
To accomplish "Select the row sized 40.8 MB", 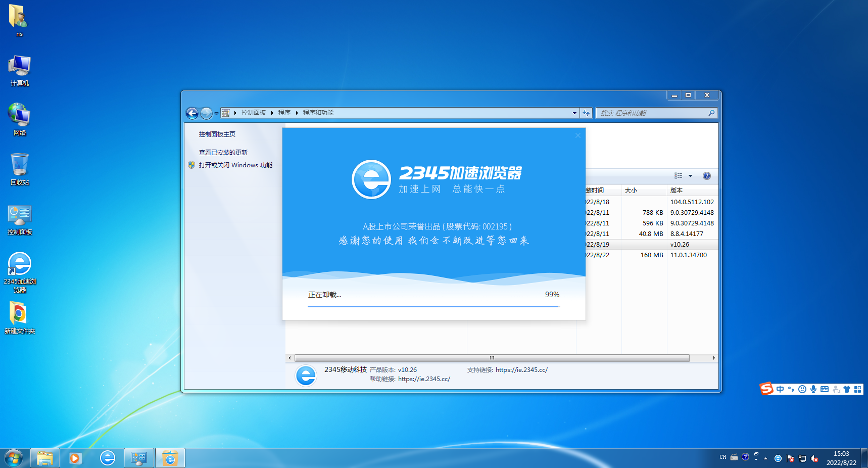I will click(x=652, y=234).
